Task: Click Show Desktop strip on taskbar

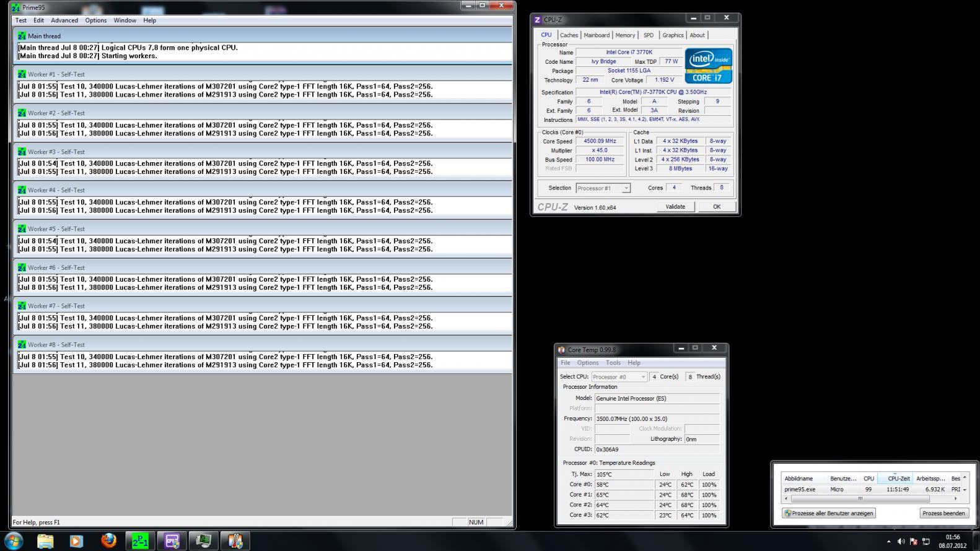Action: pyautogui.click(x=976, y=541)
